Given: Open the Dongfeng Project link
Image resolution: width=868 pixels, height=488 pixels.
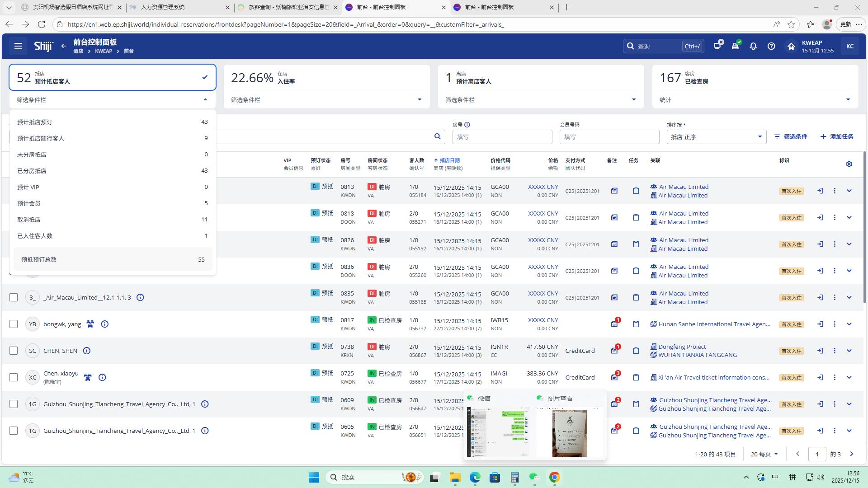Looking at the screenshot, I should point(682,347).
